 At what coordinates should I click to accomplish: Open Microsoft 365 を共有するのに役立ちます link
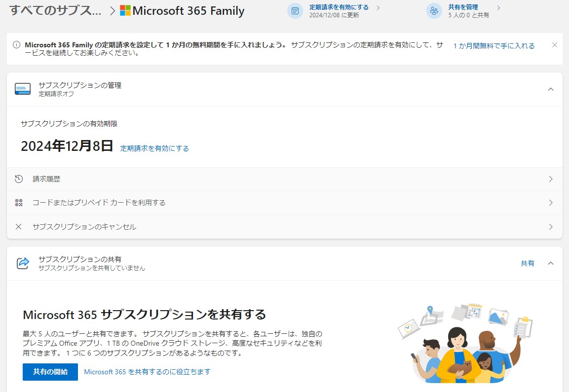point(147,372)
